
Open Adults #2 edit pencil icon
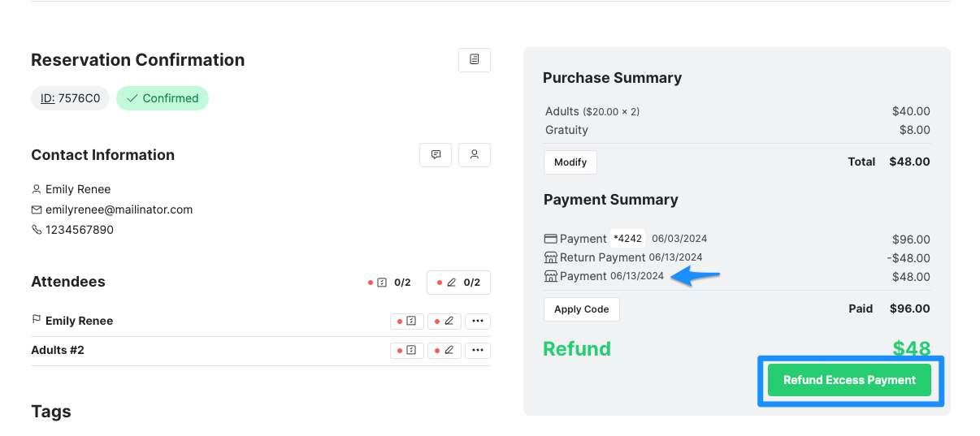[444, 351]
